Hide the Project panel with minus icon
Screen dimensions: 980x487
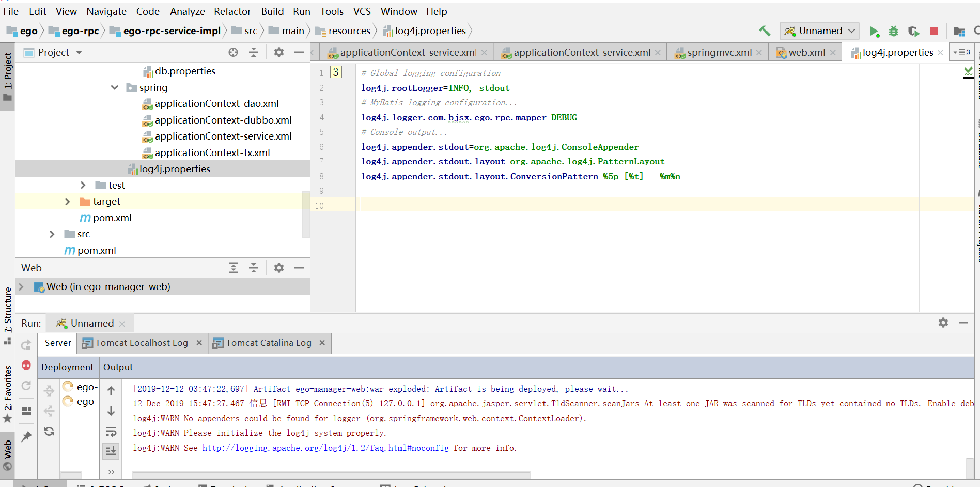pyautogui.click(x=299, y=52)
